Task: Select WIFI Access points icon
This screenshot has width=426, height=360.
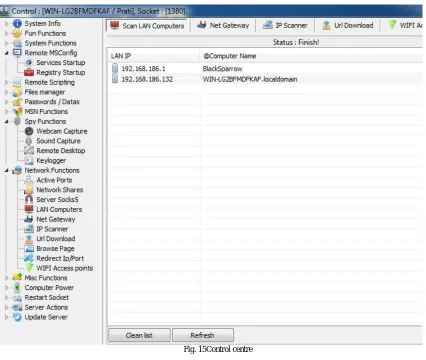Action: pyautogui.click(x=29, y=268)
